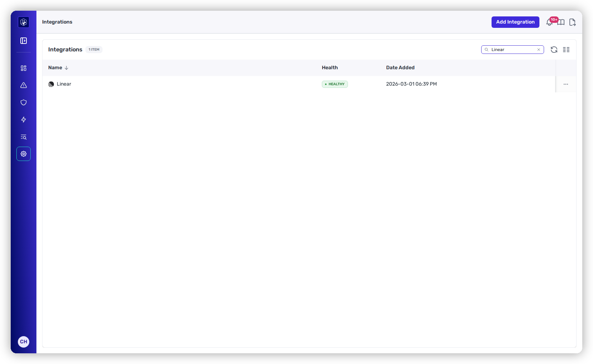This screenshot has height=364, width=593.
Task: Open the dashboard grid icon
Action: [x=24, y=68]
